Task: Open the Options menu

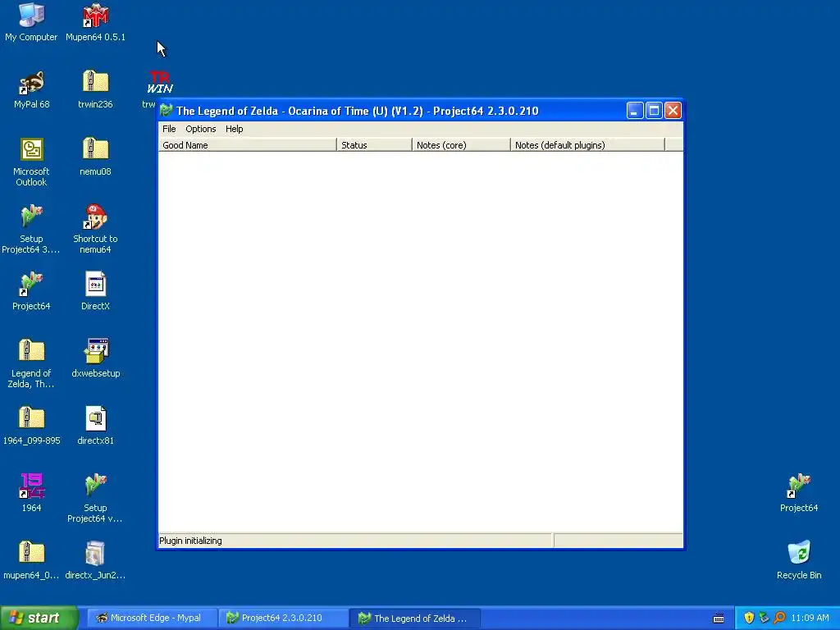Action: coord(201,129)
